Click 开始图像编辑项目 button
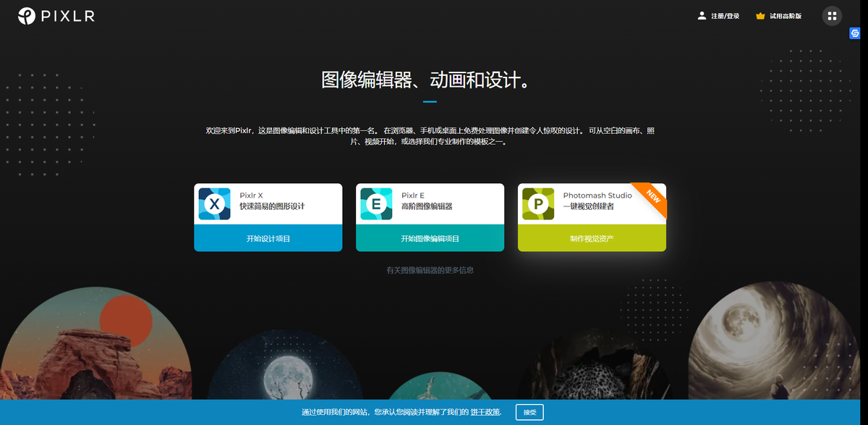Viewport: 868px width, 425px height. [x=430, y=238]
